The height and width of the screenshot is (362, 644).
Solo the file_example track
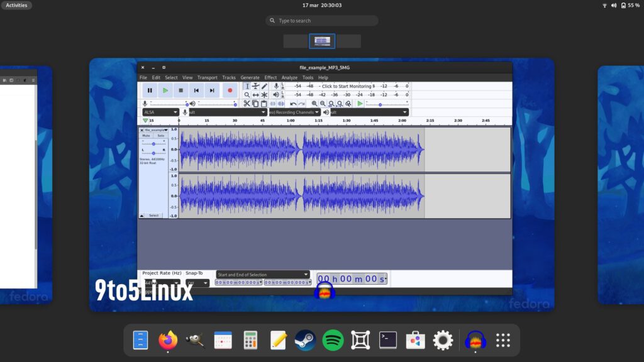click(x=160, y=136)
